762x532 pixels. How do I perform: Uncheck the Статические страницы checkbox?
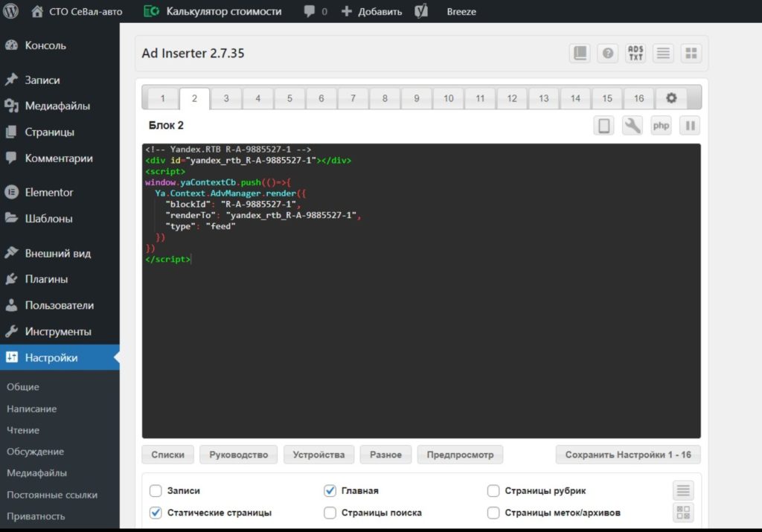coord(156,513)
